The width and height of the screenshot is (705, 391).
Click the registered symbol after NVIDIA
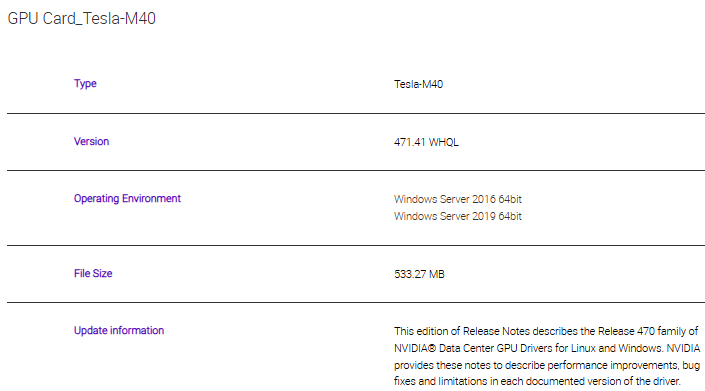(432, 348)
